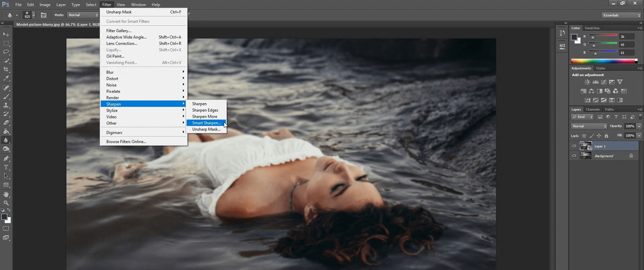The height and width of the screenshot is (270, 644).
Task: Open the tool preset picker arrow
Action: (17, 15)
